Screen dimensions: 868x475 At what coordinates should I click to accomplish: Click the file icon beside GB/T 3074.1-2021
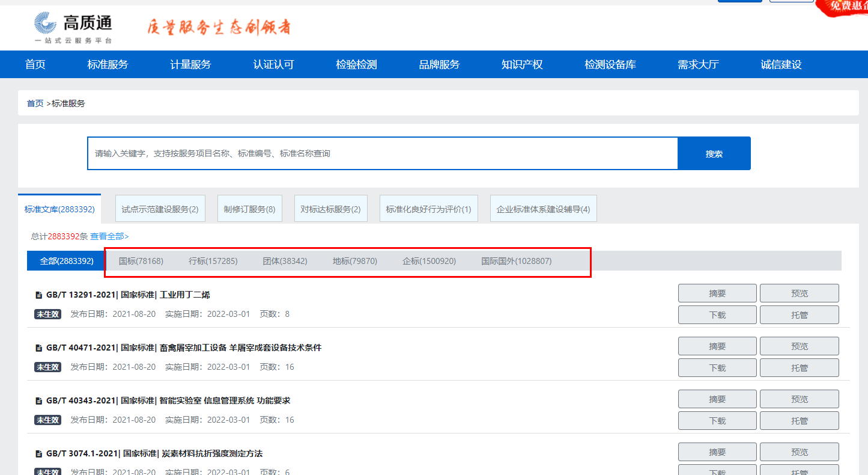click(39, 452)
